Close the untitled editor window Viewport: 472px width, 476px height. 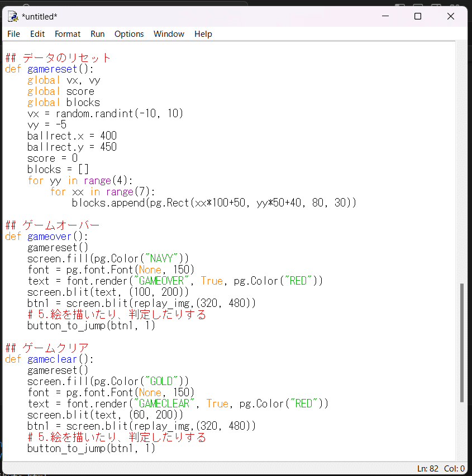pyautogui.click(x=451, y=16)
